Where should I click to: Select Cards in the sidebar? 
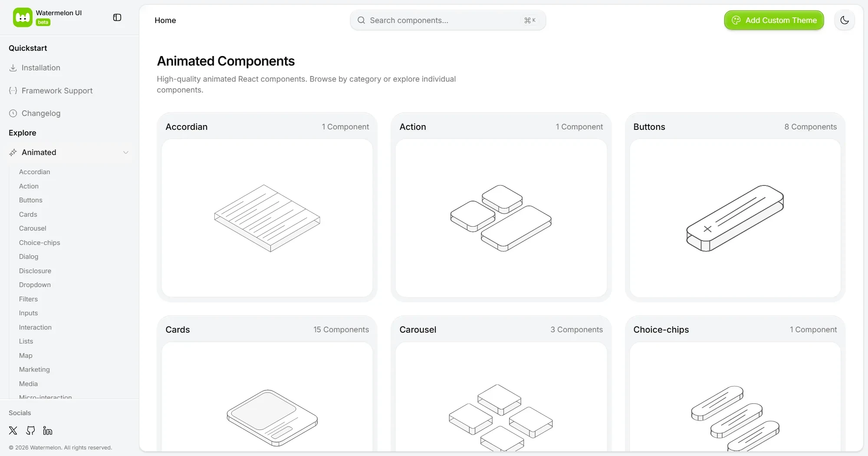(x=28, y=214)
